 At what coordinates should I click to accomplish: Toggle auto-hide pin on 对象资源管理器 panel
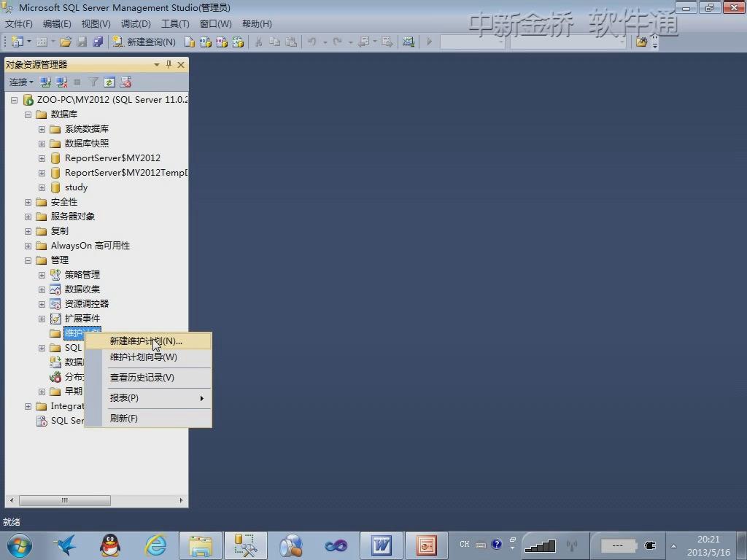[x=169, y=65]
